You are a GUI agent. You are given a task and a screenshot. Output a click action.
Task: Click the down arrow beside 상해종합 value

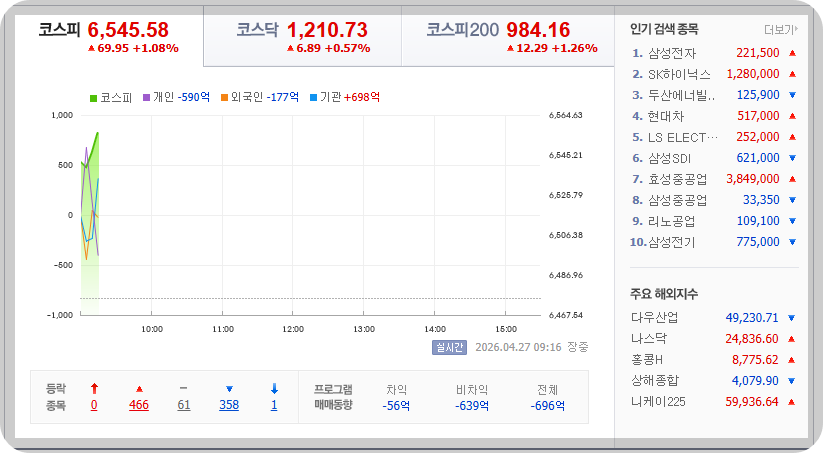(792, 381)
